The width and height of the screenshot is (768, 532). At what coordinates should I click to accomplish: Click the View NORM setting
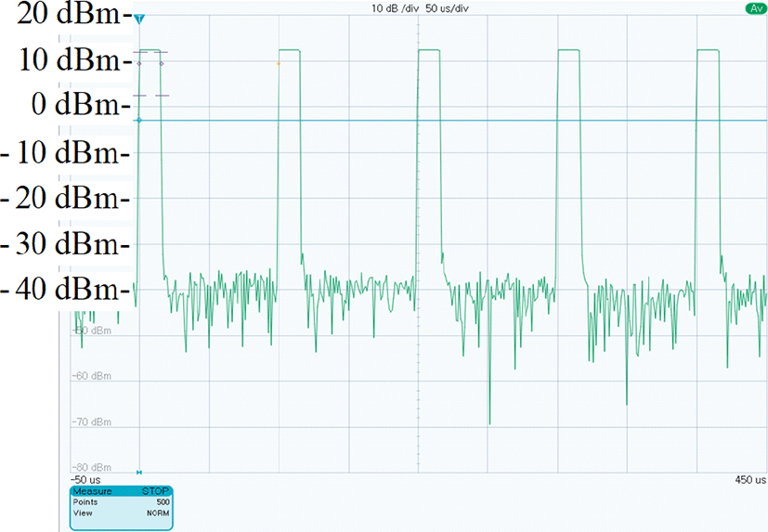point(121,513)
